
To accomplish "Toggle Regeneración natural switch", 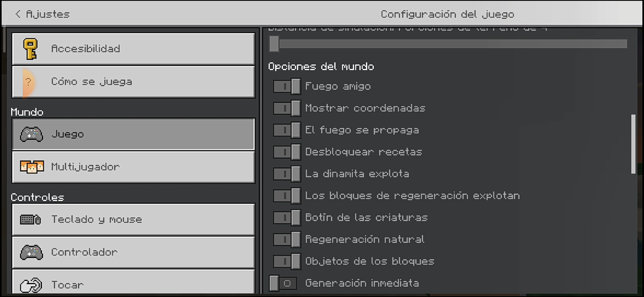I will click(x=287, y=239).
